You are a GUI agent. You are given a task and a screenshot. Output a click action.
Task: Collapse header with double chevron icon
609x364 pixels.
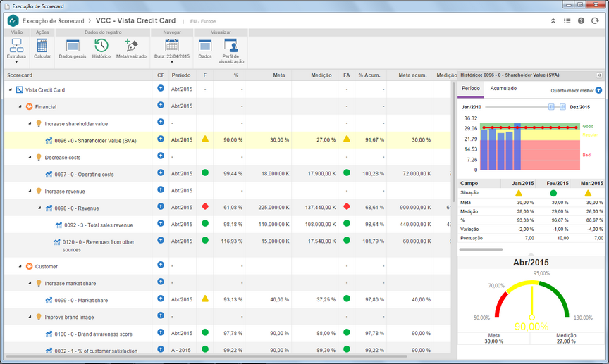coord(553,21)
